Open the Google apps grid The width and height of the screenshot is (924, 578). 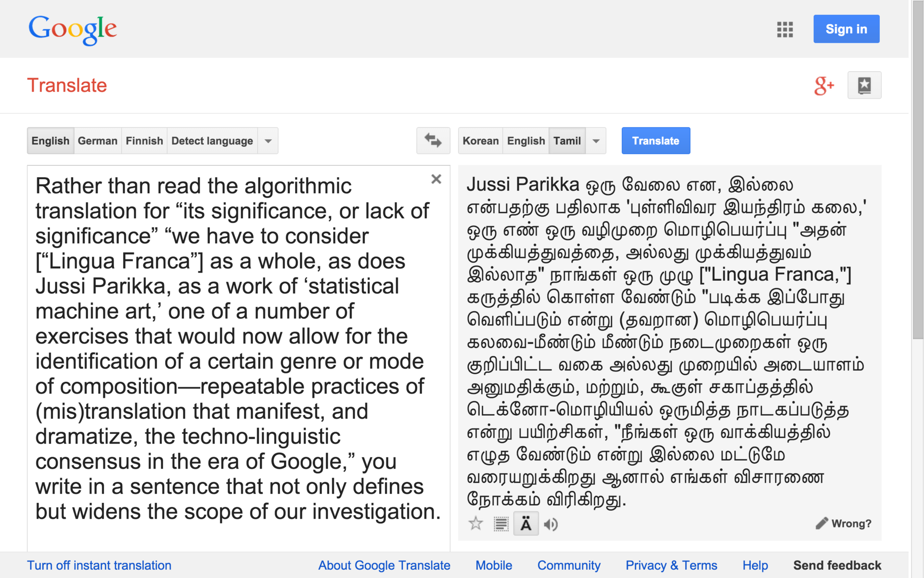click(x=784, y=29)
